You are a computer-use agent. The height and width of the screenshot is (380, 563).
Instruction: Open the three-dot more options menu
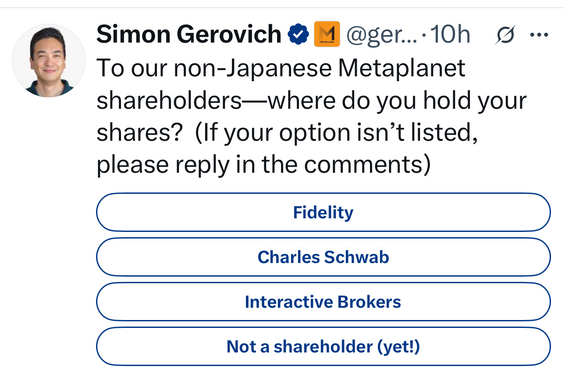pyautogui.click(x=539, y=35)
